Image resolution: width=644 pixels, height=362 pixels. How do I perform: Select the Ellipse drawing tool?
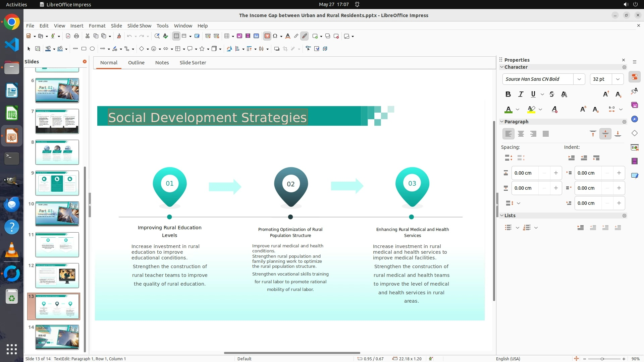tap(92, 49)
